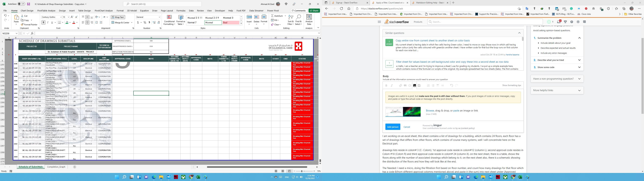This screenshot has width=644, height=181.
Task: Click the browser home icon
Action: pos(349,9)
